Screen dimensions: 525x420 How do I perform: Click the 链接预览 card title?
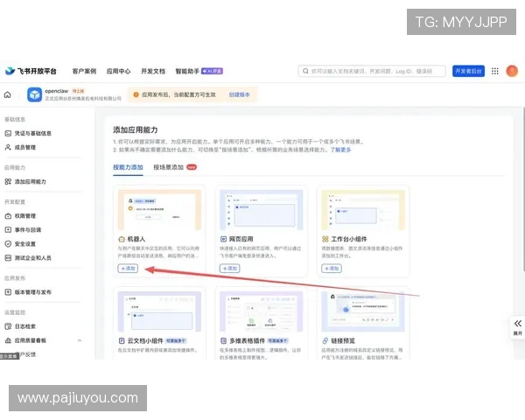(343, 341)
